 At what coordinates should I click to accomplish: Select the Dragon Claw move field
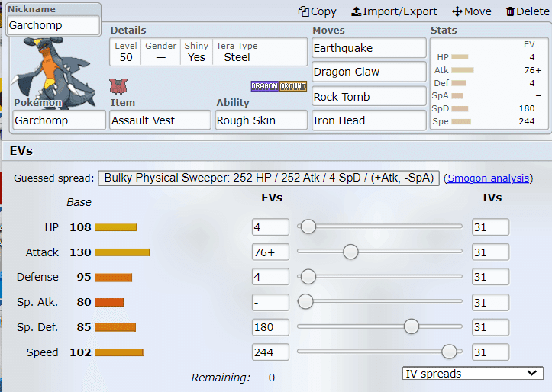[369, 72]
